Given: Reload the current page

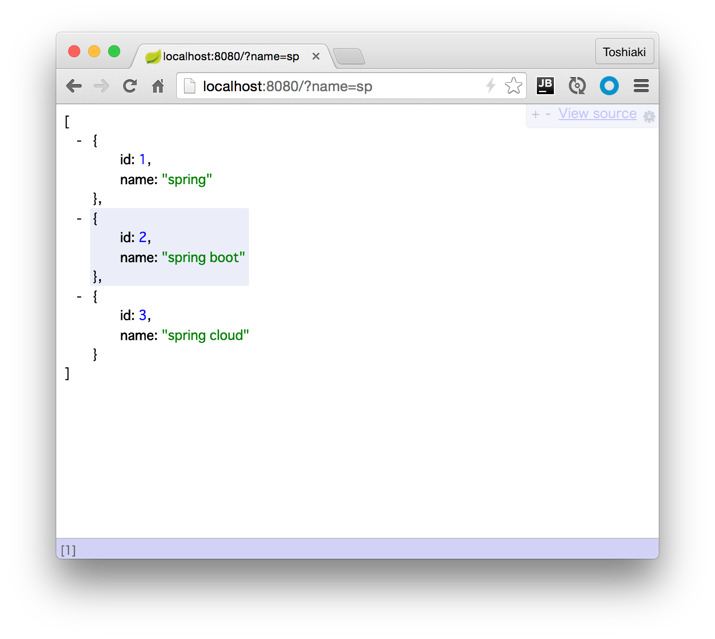Looking at the screenshot, I should tap(130, 86).
